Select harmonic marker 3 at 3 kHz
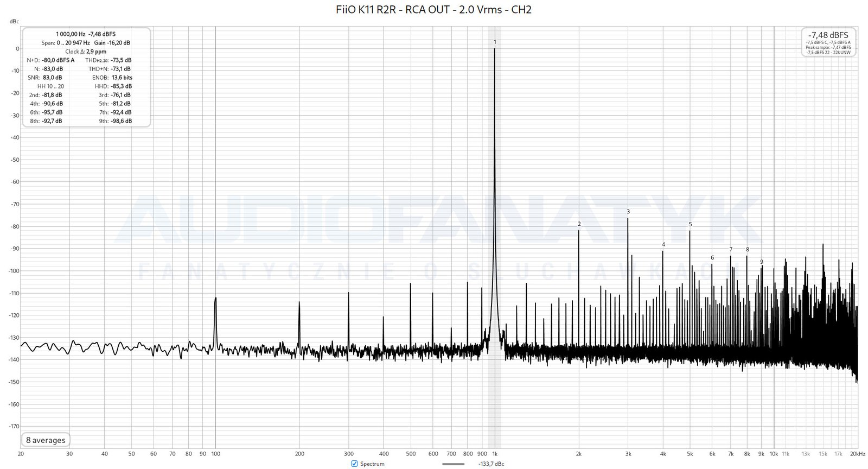The height and width of the screenshot is (469, 868). pos(628,212)
